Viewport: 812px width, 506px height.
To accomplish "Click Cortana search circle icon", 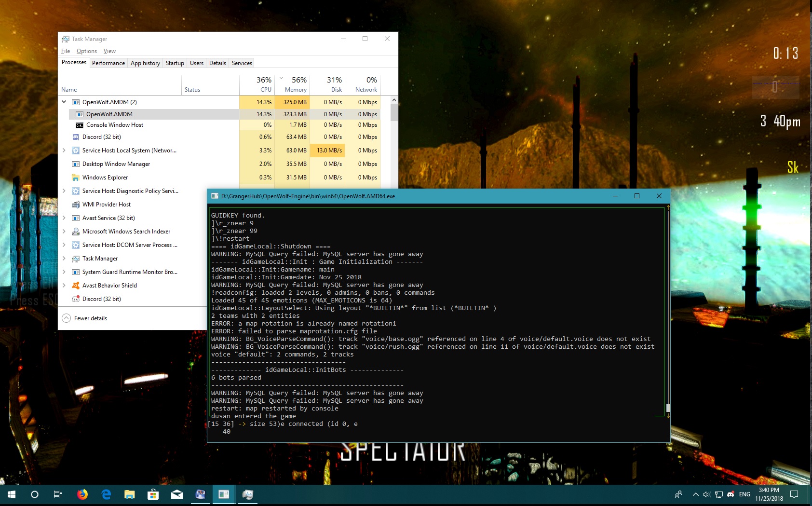I will 35,494.
